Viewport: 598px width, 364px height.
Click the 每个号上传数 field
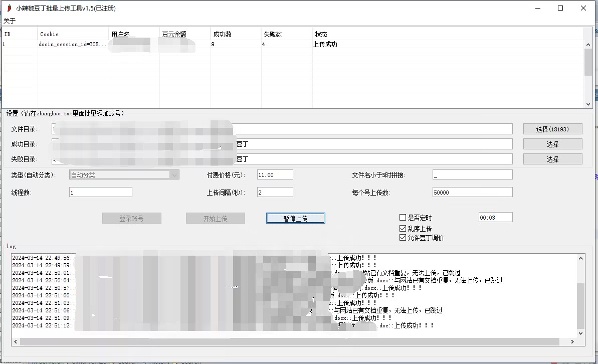[x=472, y=193]
